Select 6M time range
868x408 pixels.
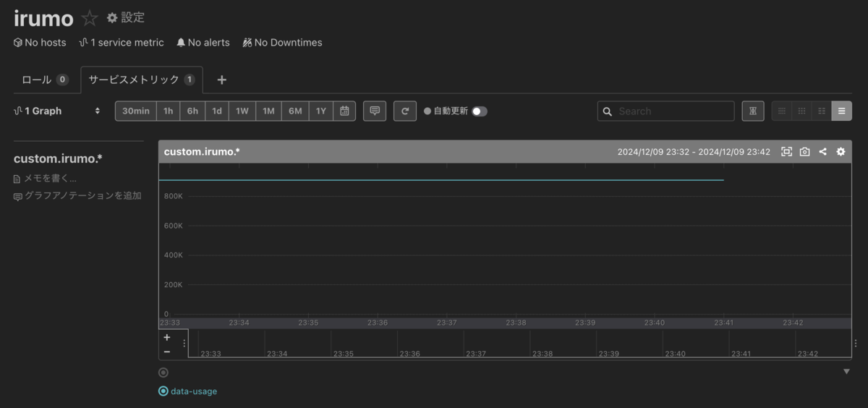295,111
